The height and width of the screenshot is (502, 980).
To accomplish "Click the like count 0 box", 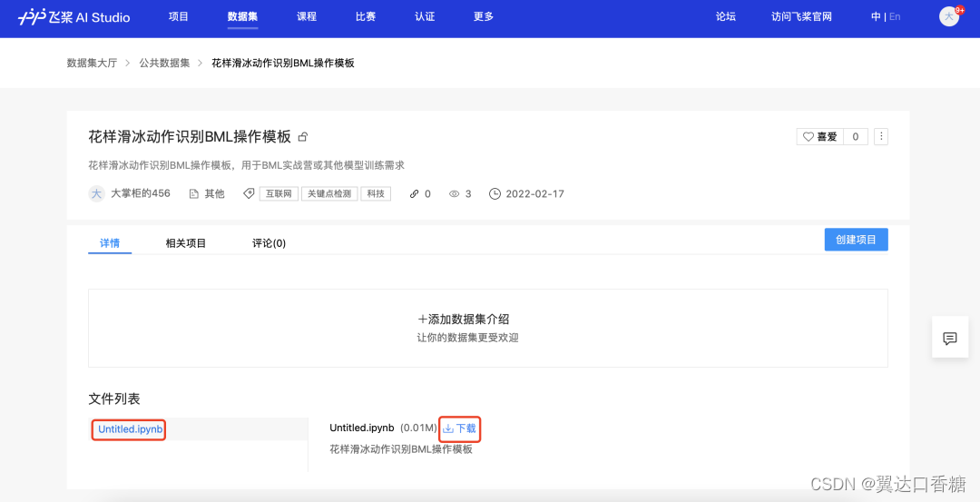I will [x=856, y=136].
